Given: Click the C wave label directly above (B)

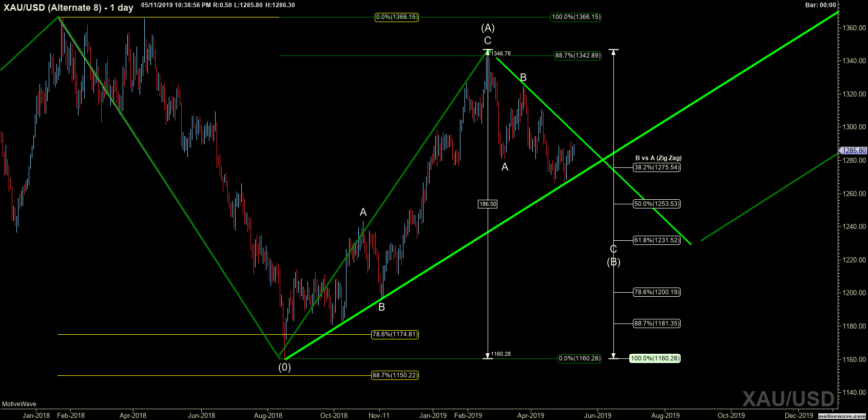Looking at the screenshot, I should click(613, 249).
